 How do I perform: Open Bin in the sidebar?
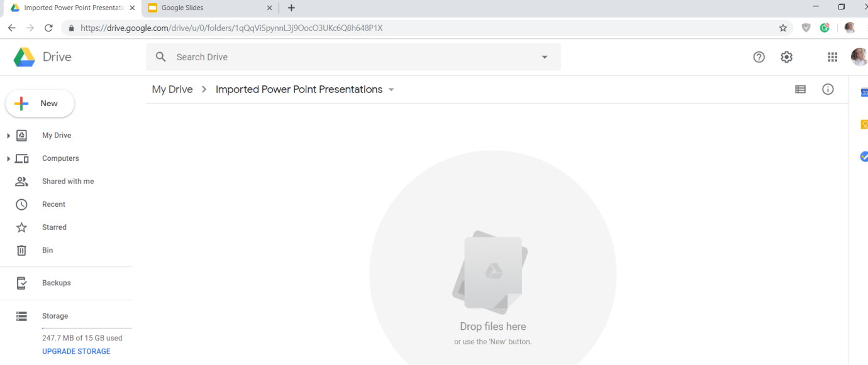[47, 250]
